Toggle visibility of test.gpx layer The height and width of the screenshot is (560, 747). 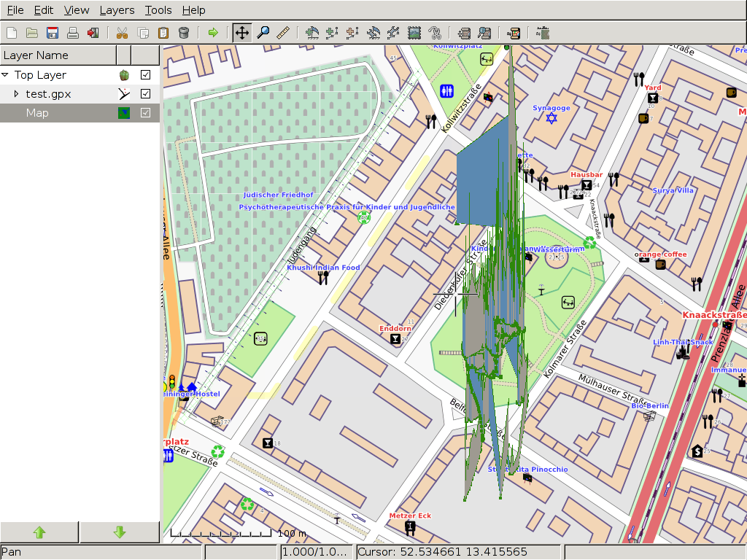pos(146,93)
